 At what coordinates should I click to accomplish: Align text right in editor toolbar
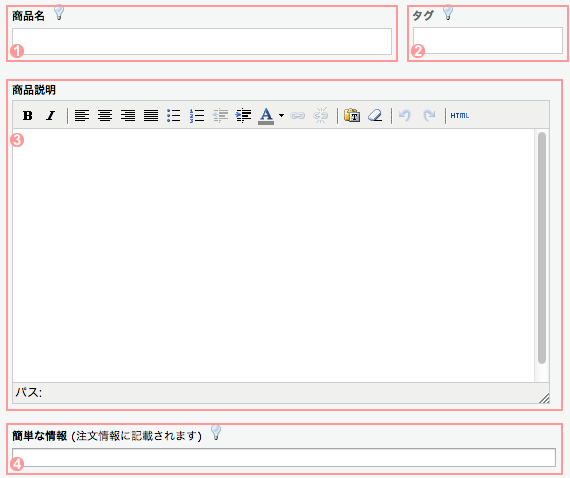pos(128,116)
